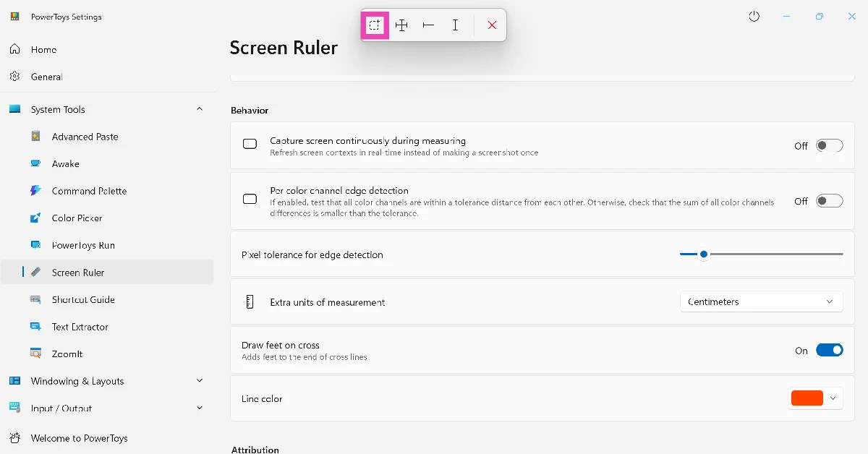Click the Shortcut Guide keyboard icon
Image resolution: width=868 pixels, height=454 pixels.
(36, 299)
